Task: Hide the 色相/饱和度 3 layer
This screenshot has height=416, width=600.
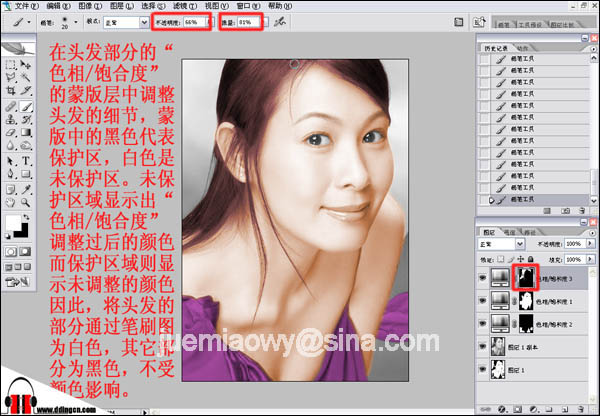Action: tap(483, 278)
